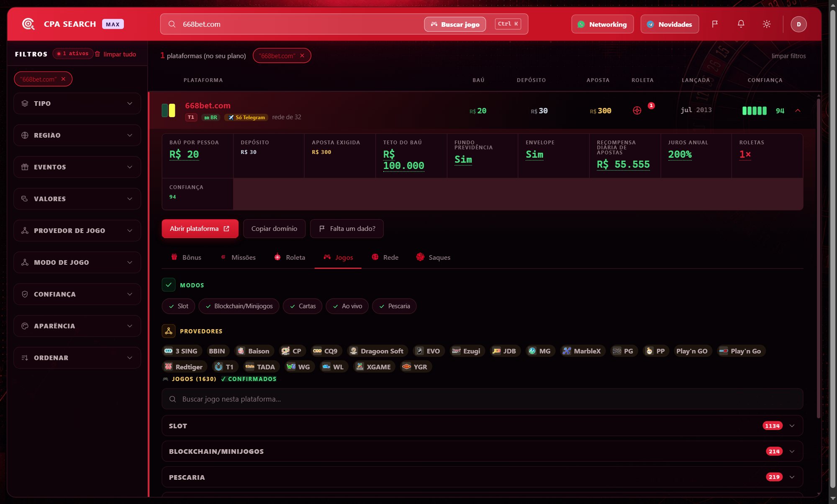Toggle the Ao vivo mode chip
This screenshot has width=837, height=504.
[x=347, y=306]
